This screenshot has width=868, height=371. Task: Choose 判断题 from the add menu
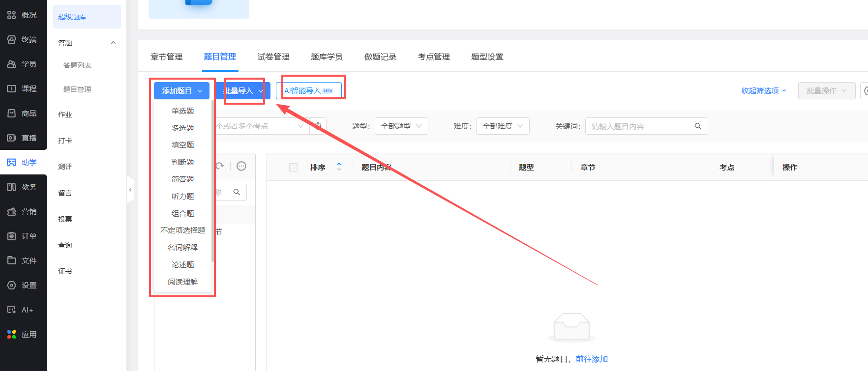(183, 162)
